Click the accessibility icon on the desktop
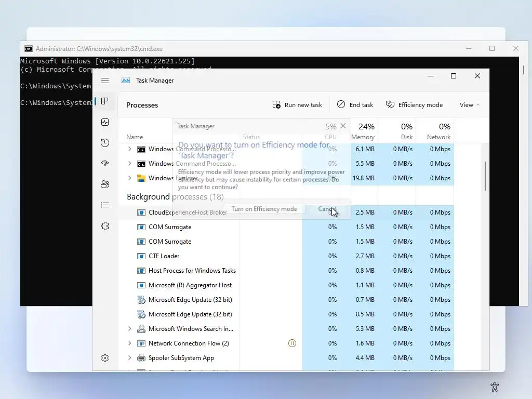This screenshot has width=532, height=399. pos(495,387)
